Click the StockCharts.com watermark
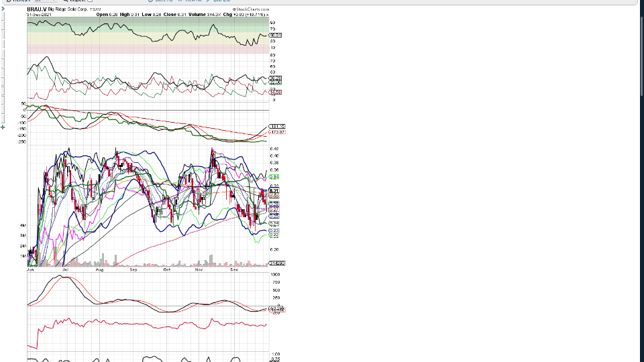This screenshot has width=644, height=362. pos(251,9)
